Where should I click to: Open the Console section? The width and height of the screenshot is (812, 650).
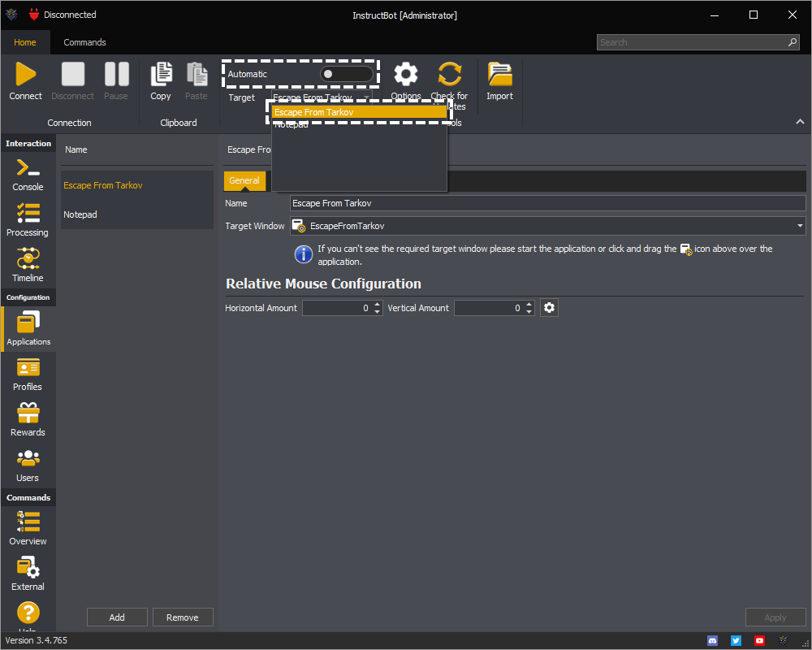point(28,175)
